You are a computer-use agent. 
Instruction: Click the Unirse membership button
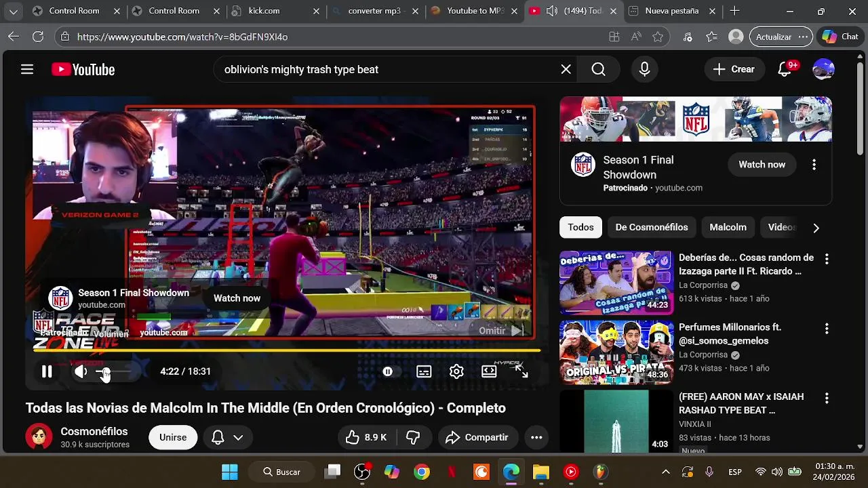(x=173, y=437)
